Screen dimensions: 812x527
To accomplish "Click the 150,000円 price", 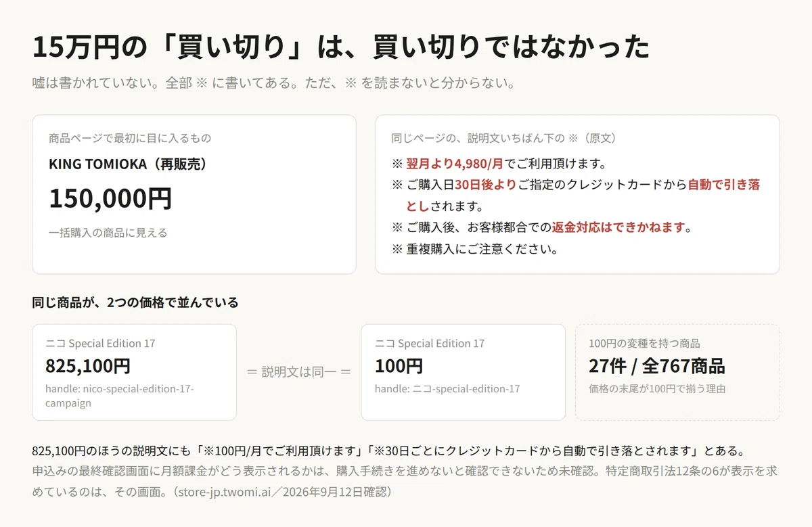I will tap(110, 198).
